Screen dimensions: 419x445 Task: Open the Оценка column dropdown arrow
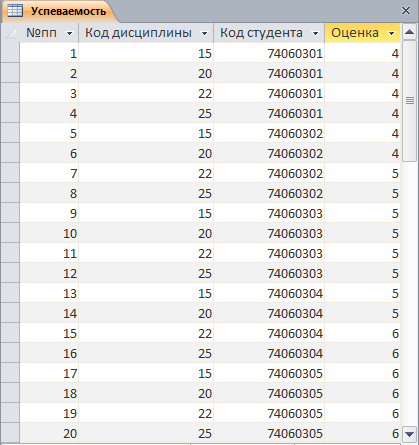click(392, 33)
